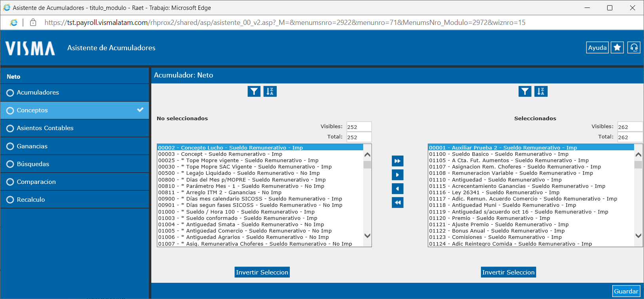Click the VISMA logo

coord(30,48)
